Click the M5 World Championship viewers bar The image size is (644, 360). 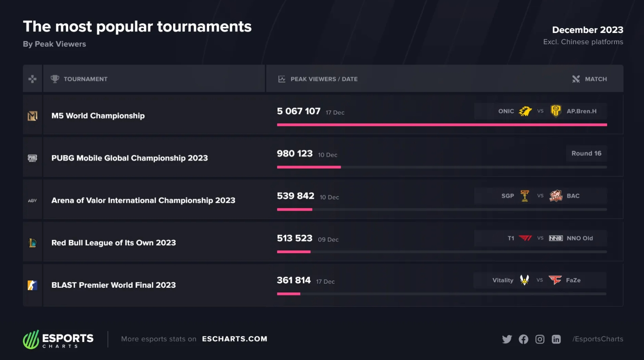pos(442,125)
